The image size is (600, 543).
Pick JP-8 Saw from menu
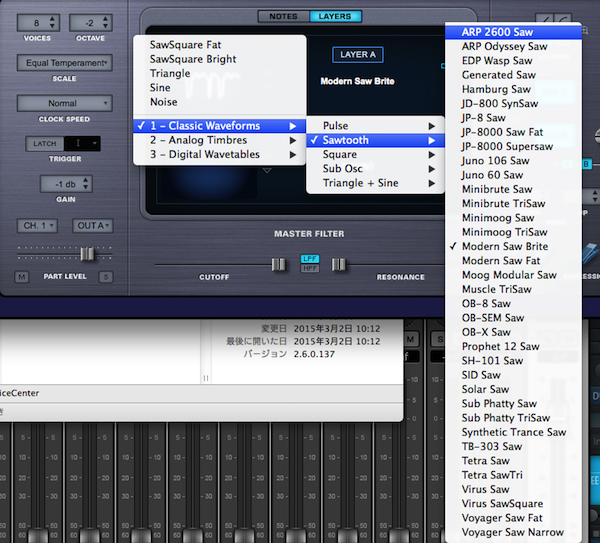pyautogui.click(x=514, y=118)
